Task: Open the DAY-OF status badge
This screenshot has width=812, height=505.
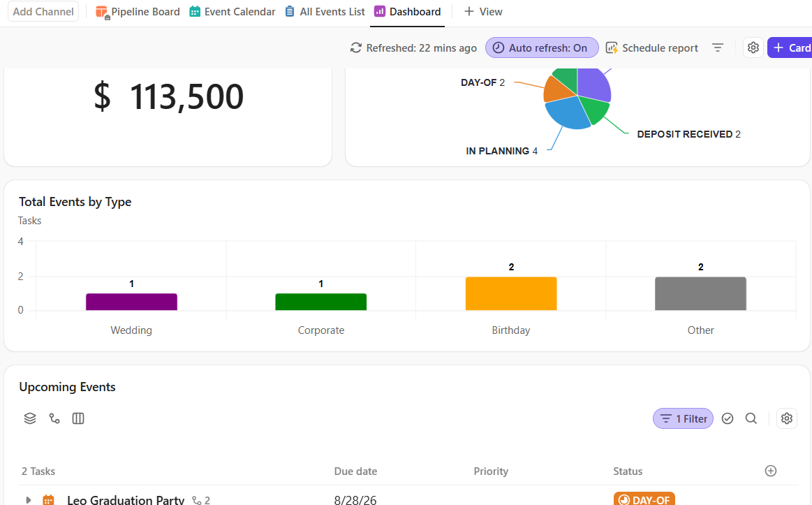Action: point(644,499)
